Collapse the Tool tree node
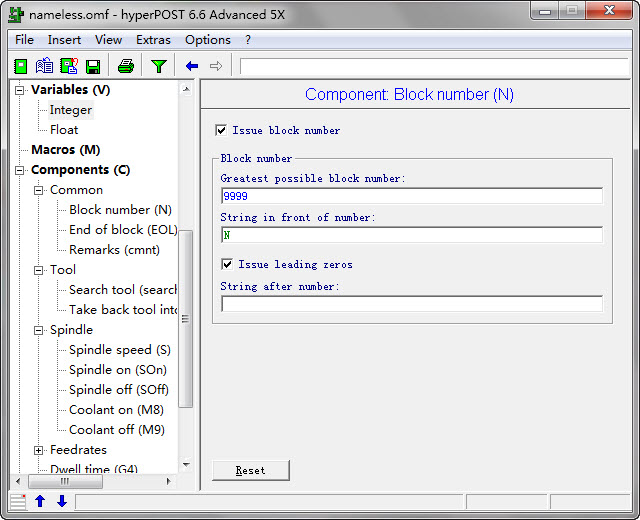This screenshot has width=640, height=520. [x=38, y=270]
